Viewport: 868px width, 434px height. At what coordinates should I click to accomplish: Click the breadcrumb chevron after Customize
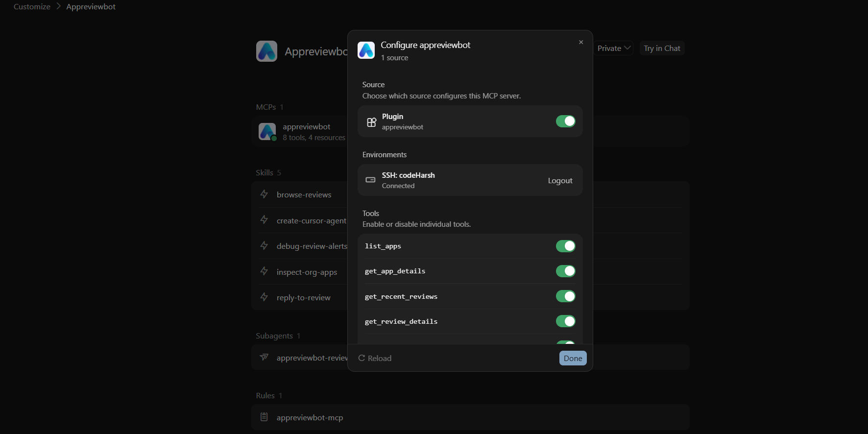[58, 6]
